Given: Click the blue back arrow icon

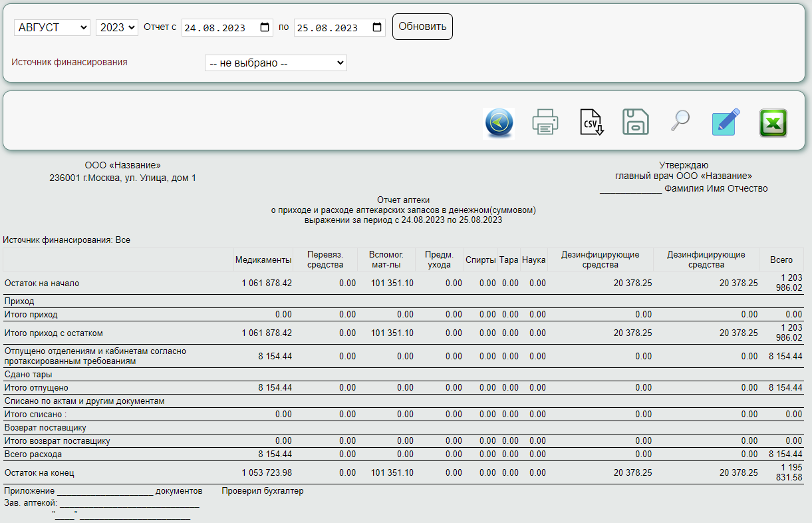Looking at the screenshot, I should 499,123.
